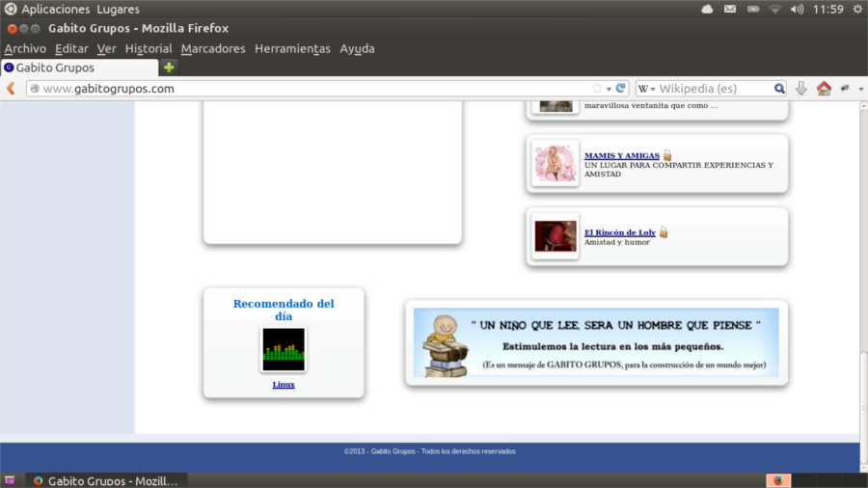Expand the URL history dropdown arrow

(609, 89)
